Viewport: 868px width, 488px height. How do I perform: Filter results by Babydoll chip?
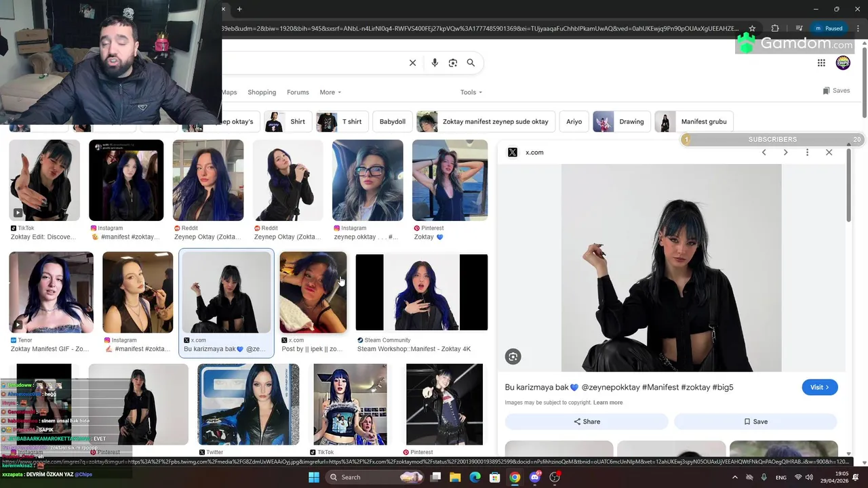pyautogui.click(x=392, y=121)
